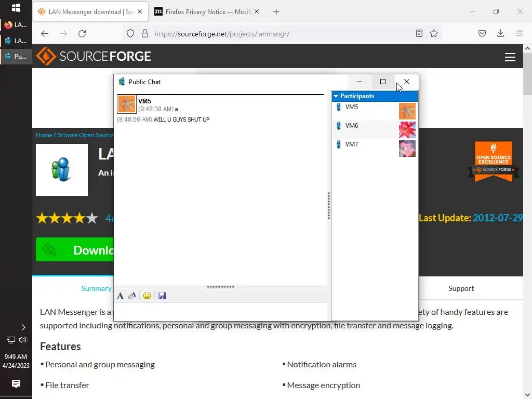Click the Last Update date 2012-07-29
Screen dimensions: 532x399
(498, 218)
